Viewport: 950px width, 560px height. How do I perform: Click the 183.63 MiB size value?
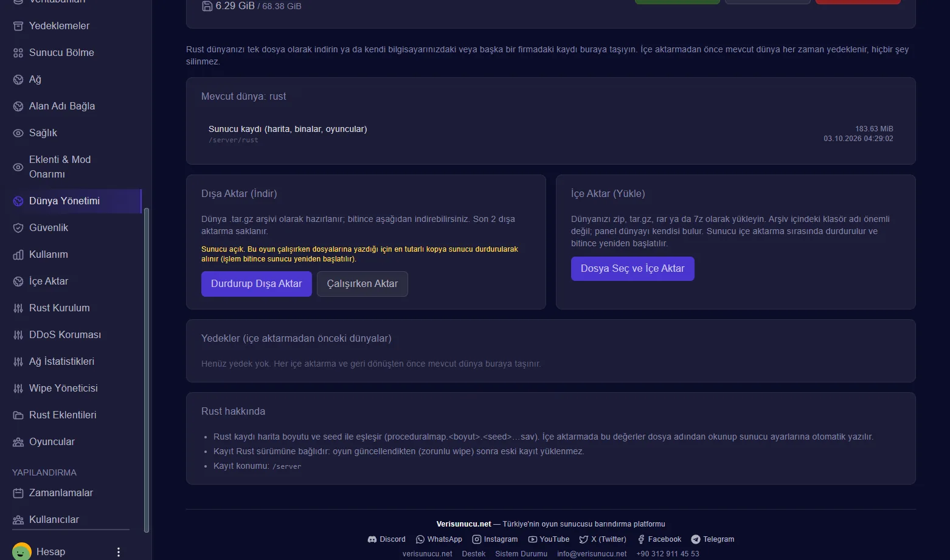coord(874,129)
